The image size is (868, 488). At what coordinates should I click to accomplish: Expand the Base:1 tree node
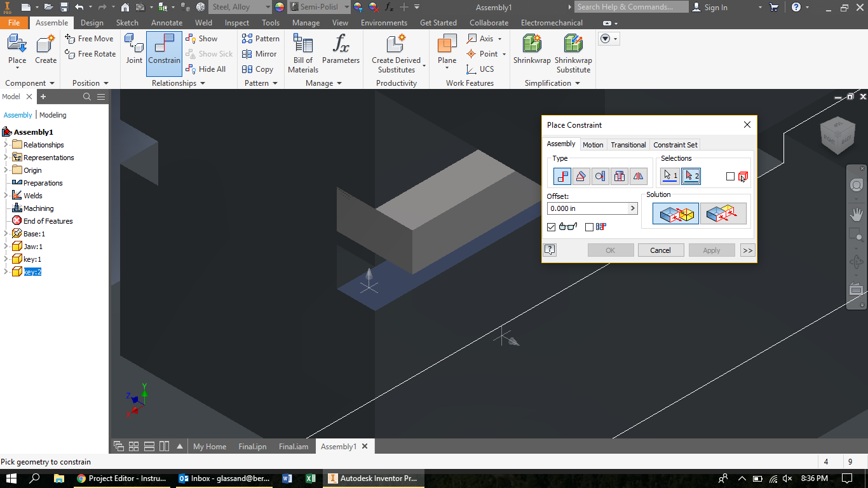pos(6,234)
